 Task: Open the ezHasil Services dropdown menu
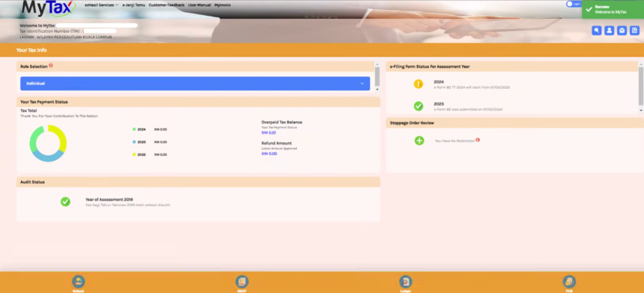pos(101,5)
